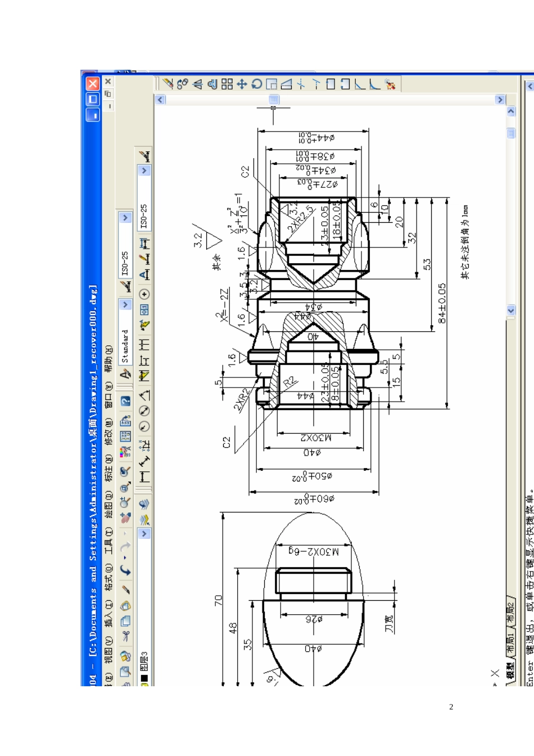
Task: Open the 绘图(D) menu
Action: (108, 505)
